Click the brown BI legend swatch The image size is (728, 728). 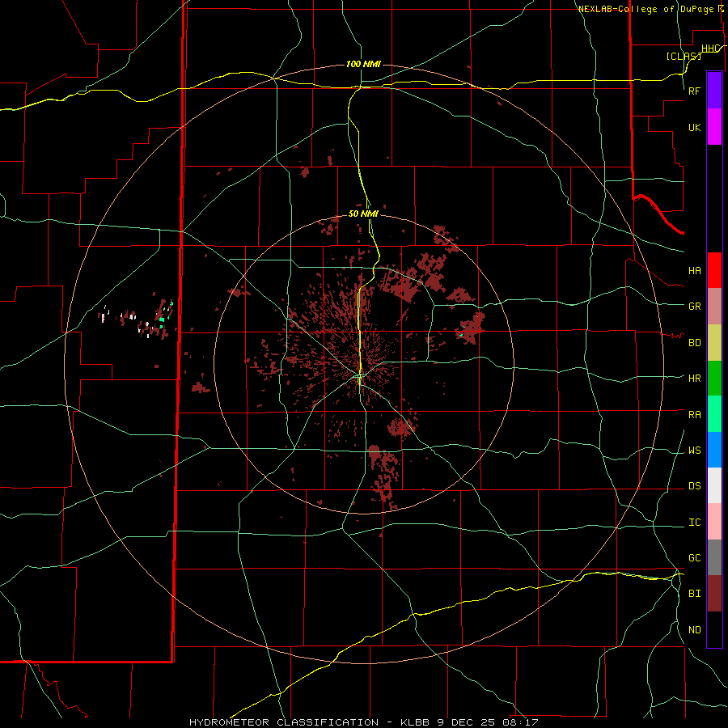(714, 594)
